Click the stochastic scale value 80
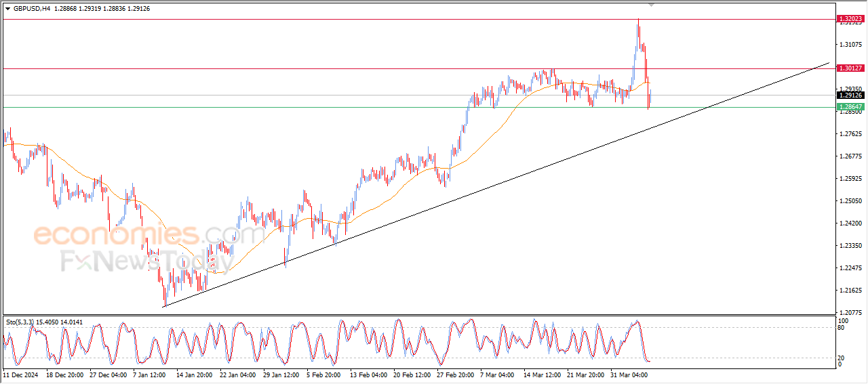The width and height of the screenshot is (868, 384). coord(842,328)
